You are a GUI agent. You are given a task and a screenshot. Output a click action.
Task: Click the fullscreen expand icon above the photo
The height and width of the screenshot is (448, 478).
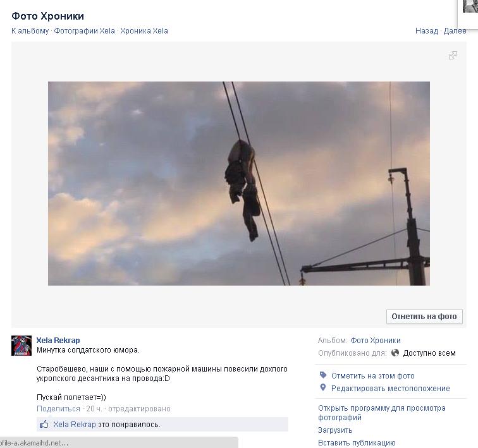pyautogui.click(x=453, y=56)
